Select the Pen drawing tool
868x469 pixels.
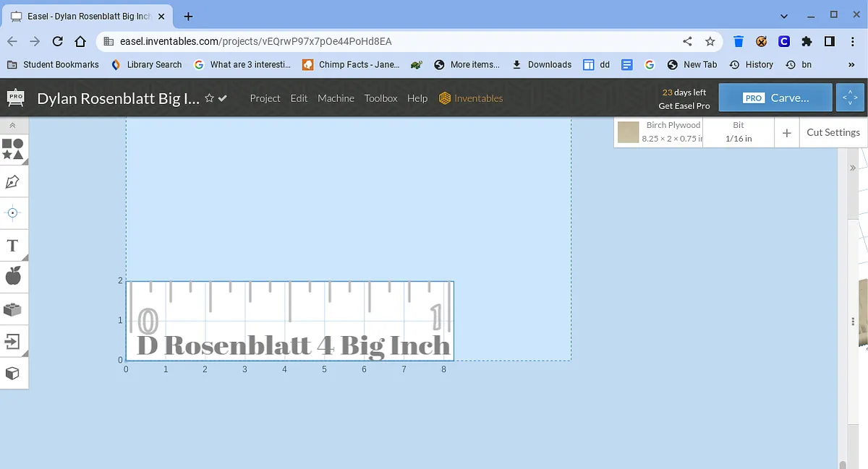click(x=13, y=181)
